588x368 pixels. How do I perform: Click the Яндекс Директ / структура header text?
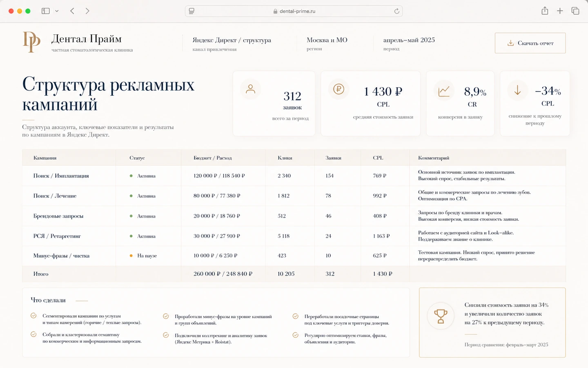tap(232, 40)
